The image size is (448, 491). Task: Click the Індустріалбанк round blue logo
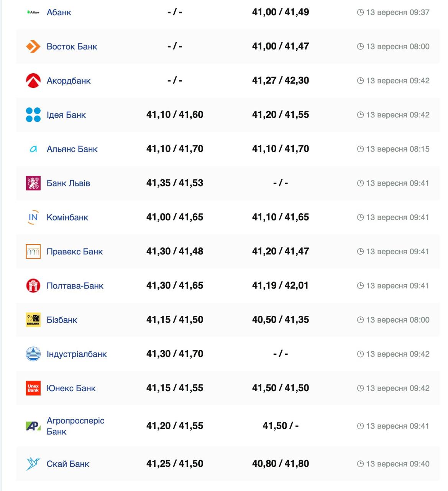(33, 354)
